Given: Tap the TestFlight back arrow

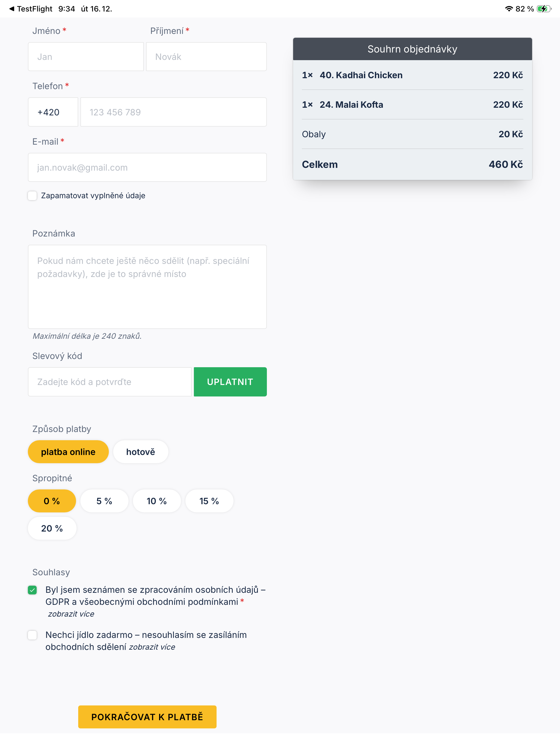Looking at the screenshot, I should [x=11, y=9].
